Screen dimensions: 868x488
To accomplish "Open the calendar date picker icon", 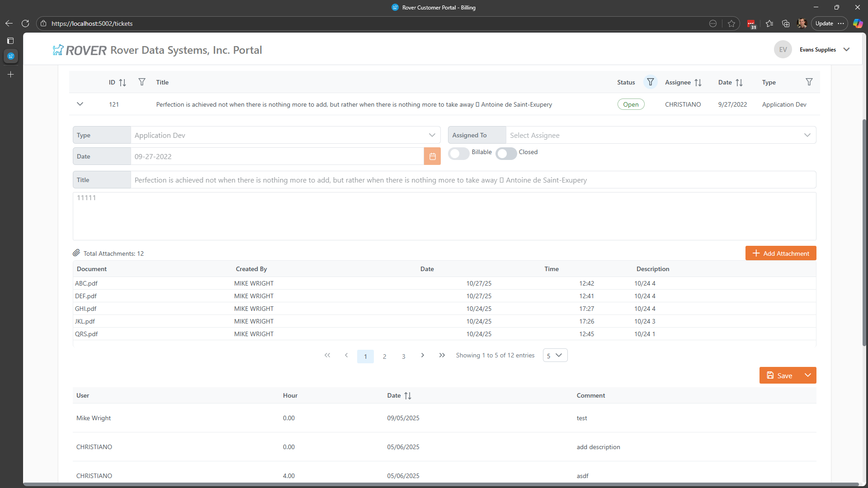I will click(x=432, y=156).
